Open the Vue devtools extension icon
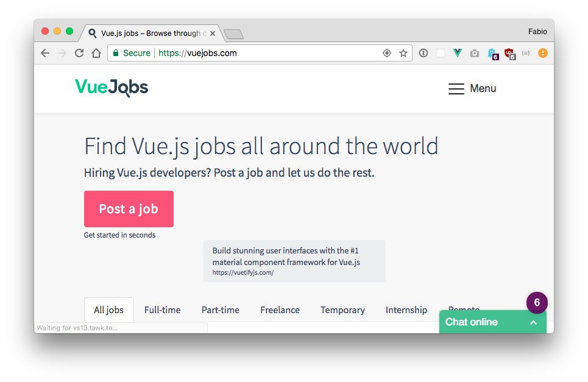588x382 pixels. [x=458, y=53]
